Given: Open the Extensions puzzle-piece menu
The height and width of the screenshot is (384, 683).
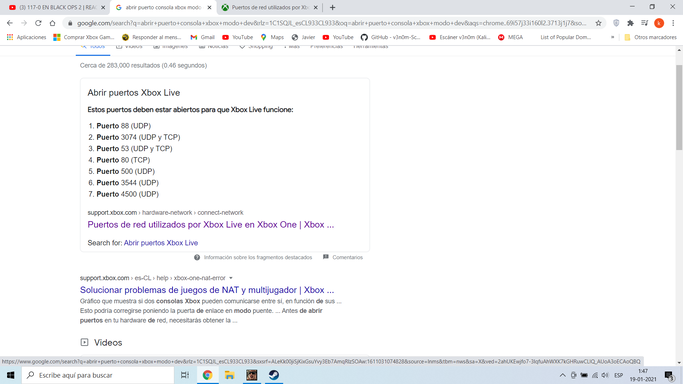Looking at the screenshot, I should pos(630,23).
